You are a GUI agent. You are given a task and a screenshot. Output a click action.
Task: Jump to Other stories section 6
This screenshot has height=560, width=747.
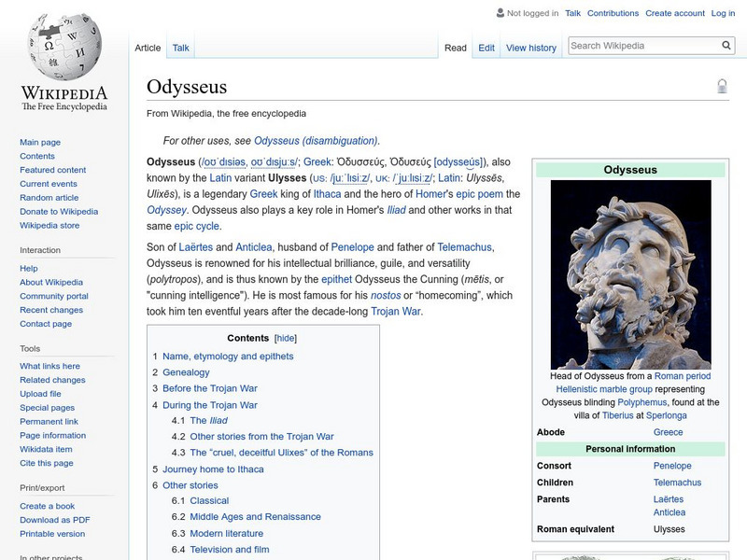[x=190, y=485]
